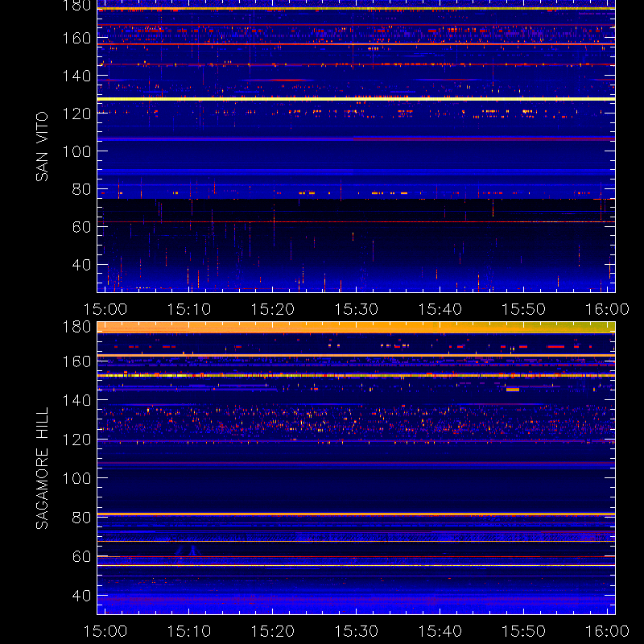Select 15:20 time label under San Vito plot
The width and height of the screenshot is (644, 644).
click(x=273, y=309)
